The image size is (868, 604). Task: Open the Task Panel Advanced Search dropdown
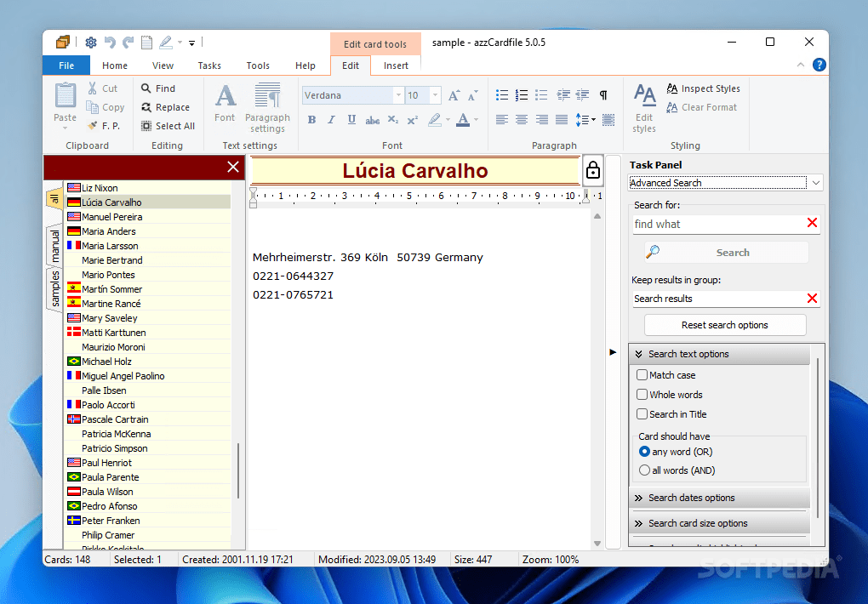815,183
